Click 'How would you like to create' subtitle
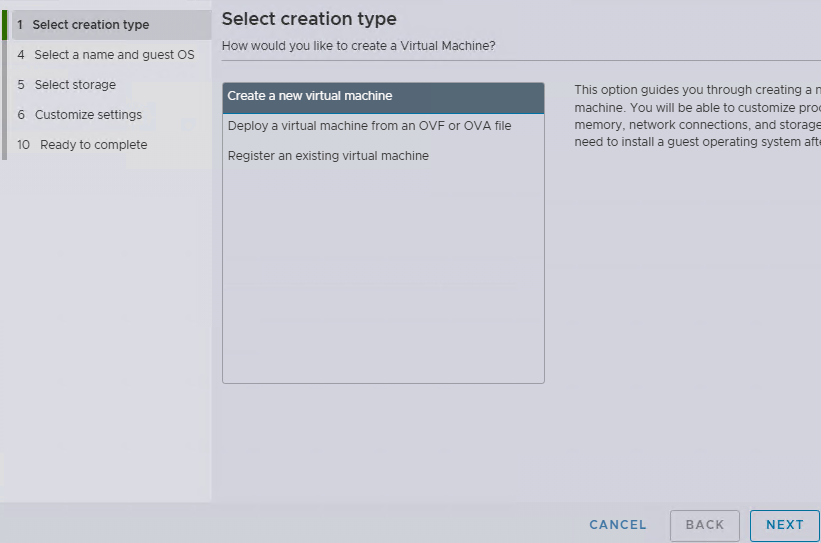The image size is (821, 543). click(x=358, y=46)
